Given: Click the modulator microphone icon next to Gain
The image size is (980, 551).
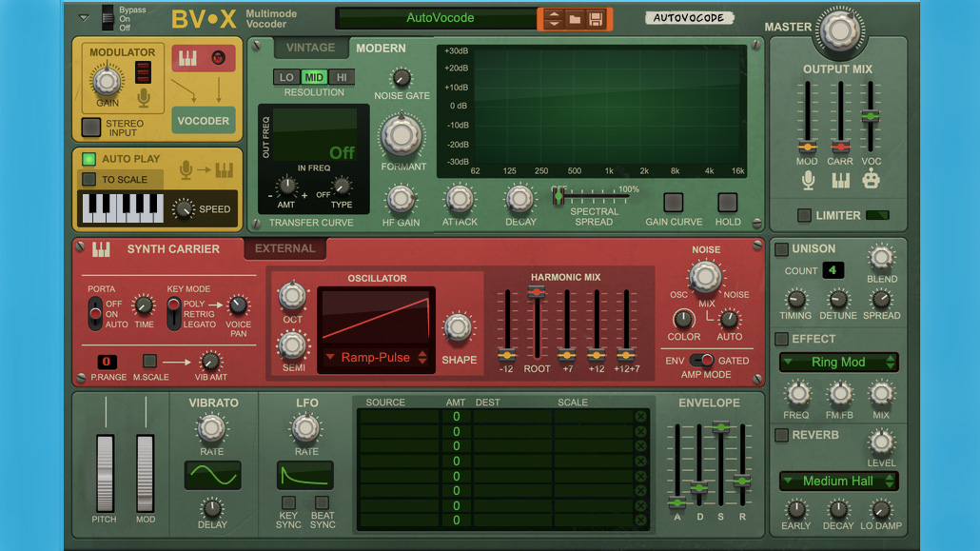Looking at the screenshot, I should pyautogui.click(x=144, y=97).
